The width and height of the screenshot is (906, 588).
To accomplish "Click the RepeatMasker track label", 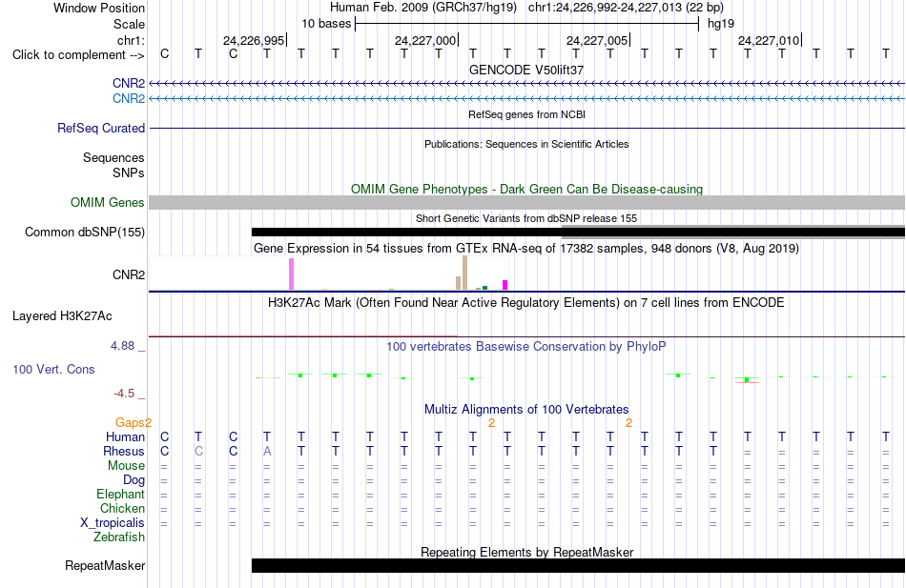I will point(105,565).
